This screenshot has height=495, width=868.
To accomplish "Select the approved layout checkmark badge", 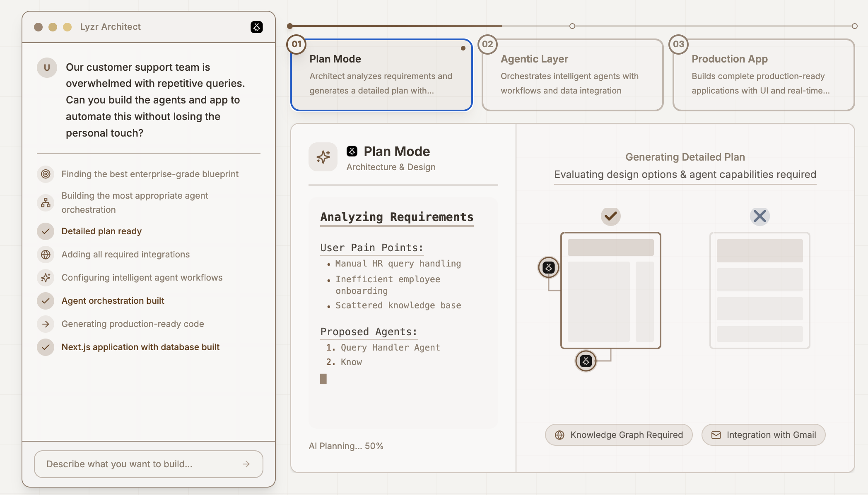I will pyautogui.click(x=610, y=216).
